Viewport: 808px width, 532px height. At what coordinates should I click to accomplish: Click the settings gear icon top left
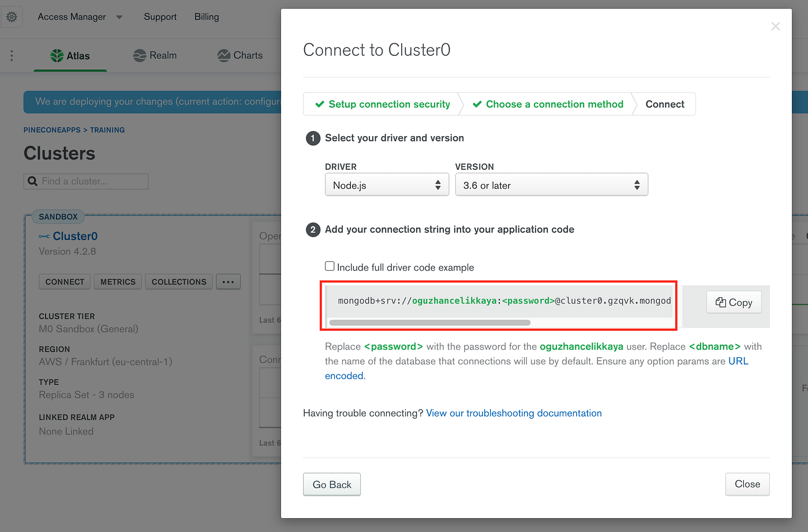(12, 16)
